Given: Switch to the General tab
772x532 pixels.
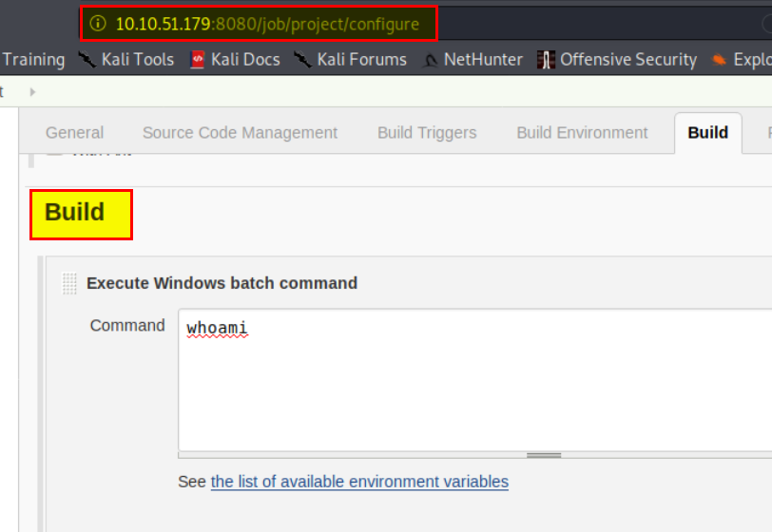Looking at the screenshot, I should click(74, 133).
